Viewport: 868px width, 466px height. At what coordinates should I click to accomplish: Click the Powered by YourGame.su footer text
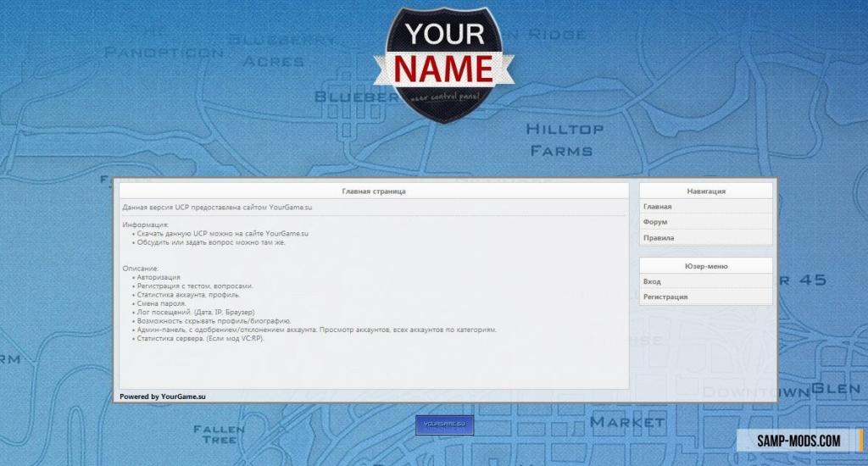click(162, 397)
